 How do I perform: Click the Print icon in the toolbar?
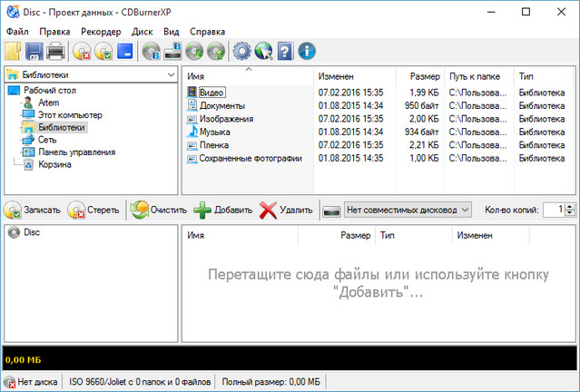coord(55,51)
